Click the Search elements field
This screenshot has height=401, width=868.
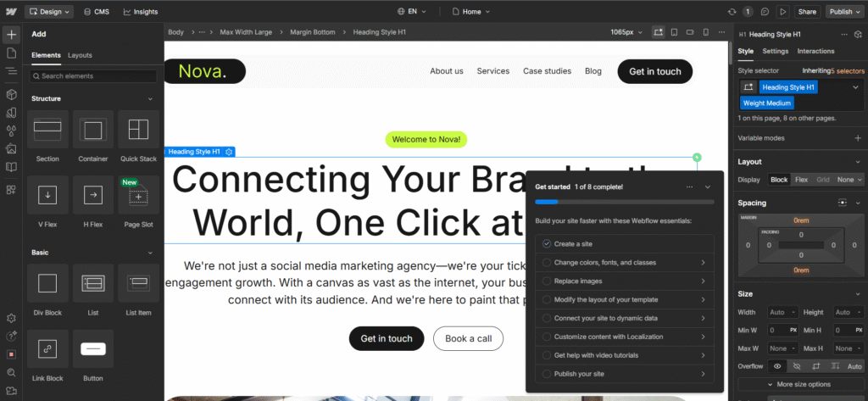(x=93, y=76)
